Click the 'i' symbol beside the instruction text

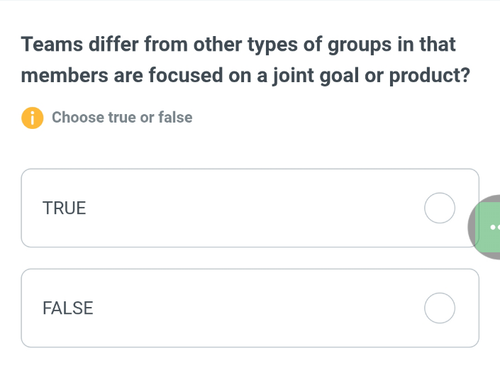pyautogui.click(x=32, y=118)
